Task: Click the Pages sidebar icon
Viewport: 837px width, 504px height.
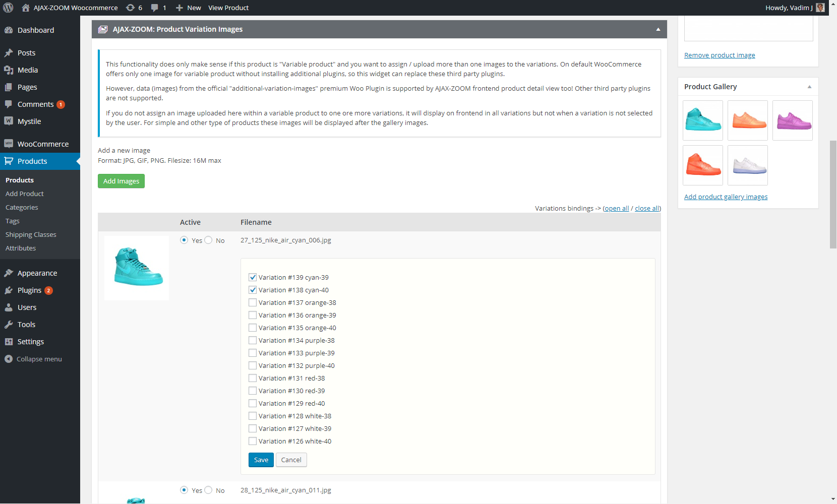Action: click(9, 87)
